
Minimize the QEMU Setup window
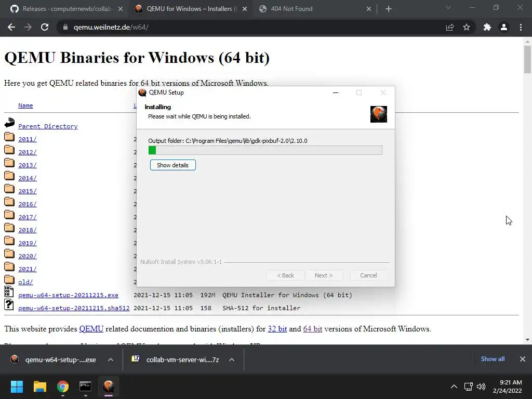[336, 92]
